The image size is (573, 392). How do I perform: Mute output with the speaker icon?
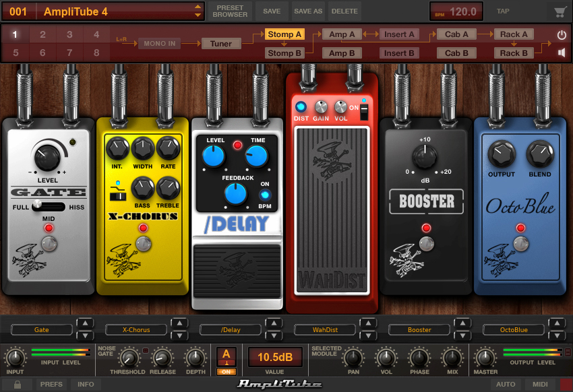(x=562, y=53)
